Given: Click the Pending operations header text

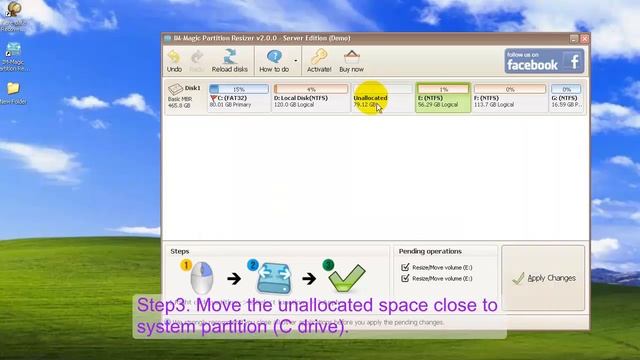Looking at the screenshot, I should 430,251.
